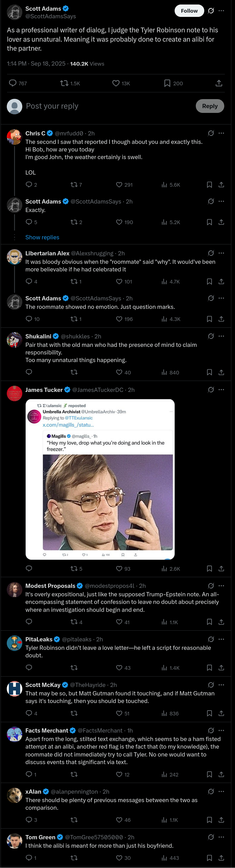Viewport: 235px width, 868px height.
Task: Follow Scott Adams
Action: [189, 11]
